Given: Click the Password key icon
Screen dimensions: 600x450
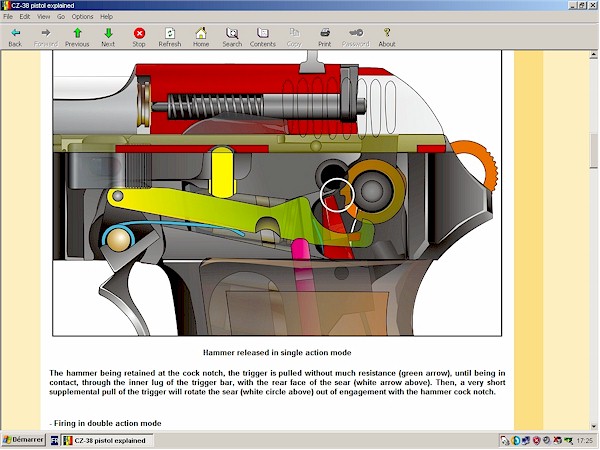Looking at the screenshot, I should pos(355,37).
